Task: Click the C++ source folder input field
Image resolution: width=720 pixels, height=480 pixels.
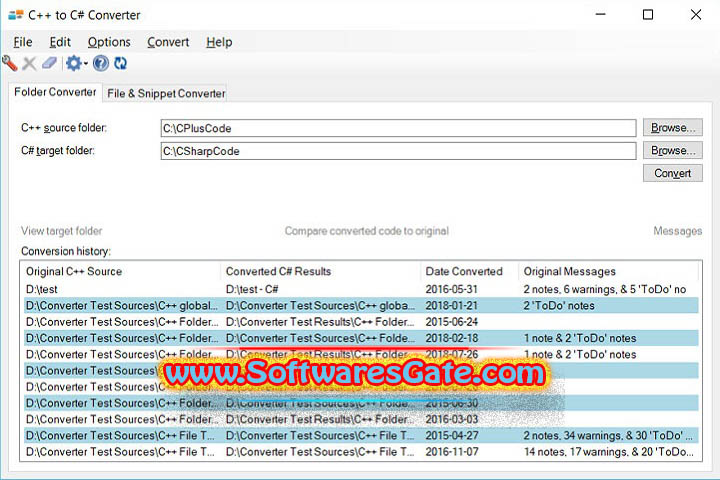Action: click(398, 128)
